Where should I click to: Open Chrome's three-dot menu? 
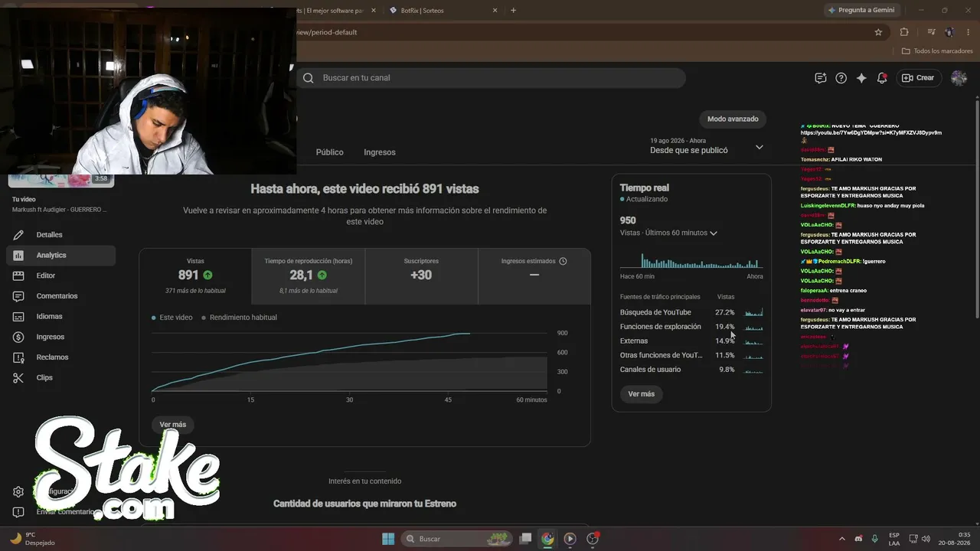(x=968, y=32)
